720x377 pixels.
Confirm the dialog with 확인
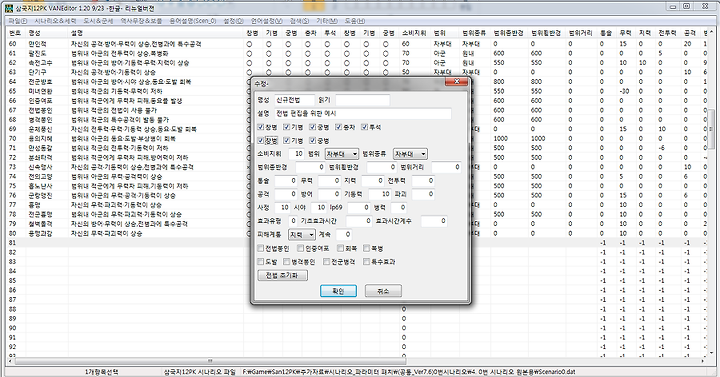338,291
